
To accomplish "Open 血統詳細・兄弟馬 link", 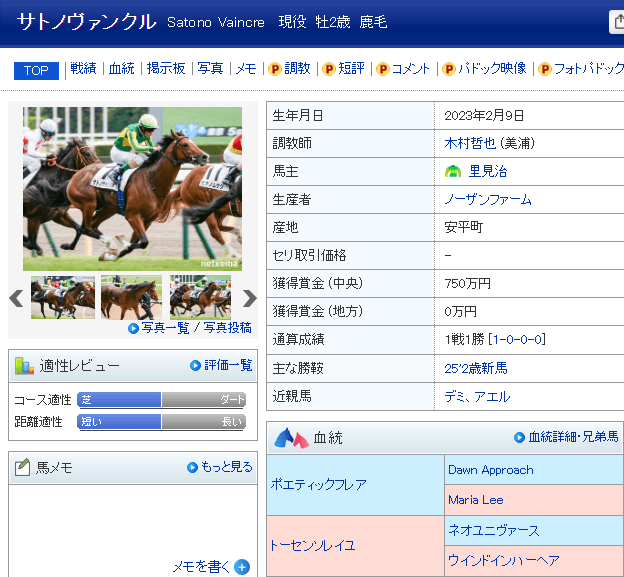I will tap(573, 437).
